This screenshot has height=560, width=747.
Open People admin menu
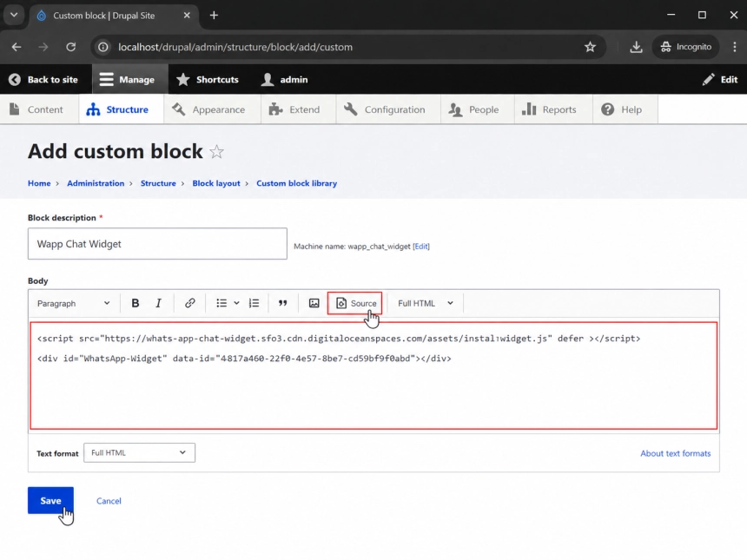(x=478, y=109)
